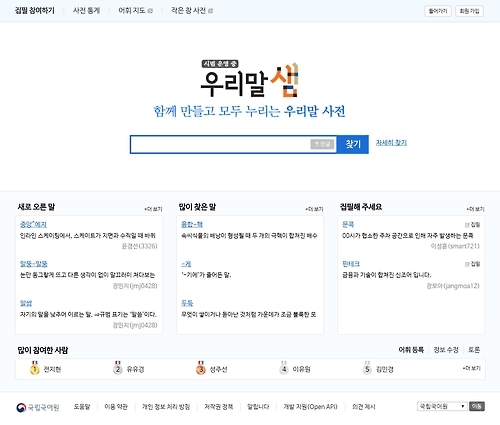The height and width of the screenshot is (425, 500).
Task: Open the 개발 지원(Open API) link
Action: click(x=310, y=407)
